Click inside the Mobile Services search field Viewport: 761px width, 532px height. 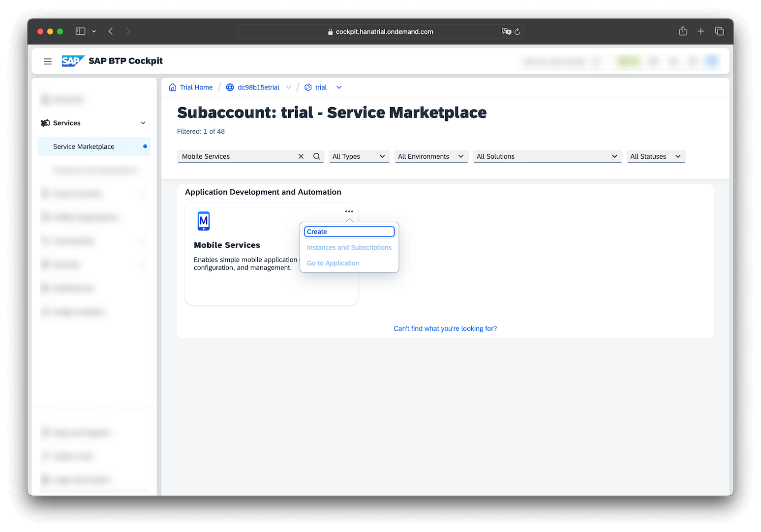point(236,156)
